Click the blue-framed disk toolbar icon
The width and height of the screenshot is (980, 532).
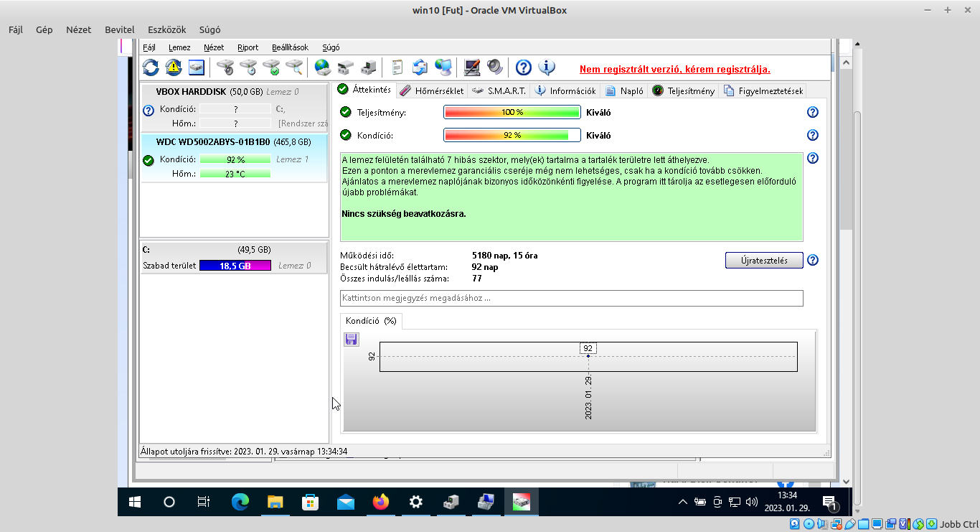[197, 67]
